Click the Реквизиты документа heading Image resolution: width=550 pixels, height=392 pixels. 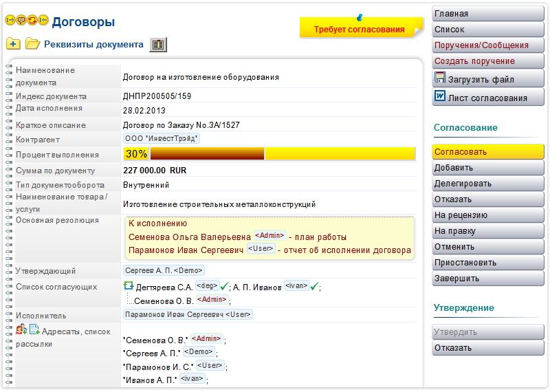[x=93, y=45]
